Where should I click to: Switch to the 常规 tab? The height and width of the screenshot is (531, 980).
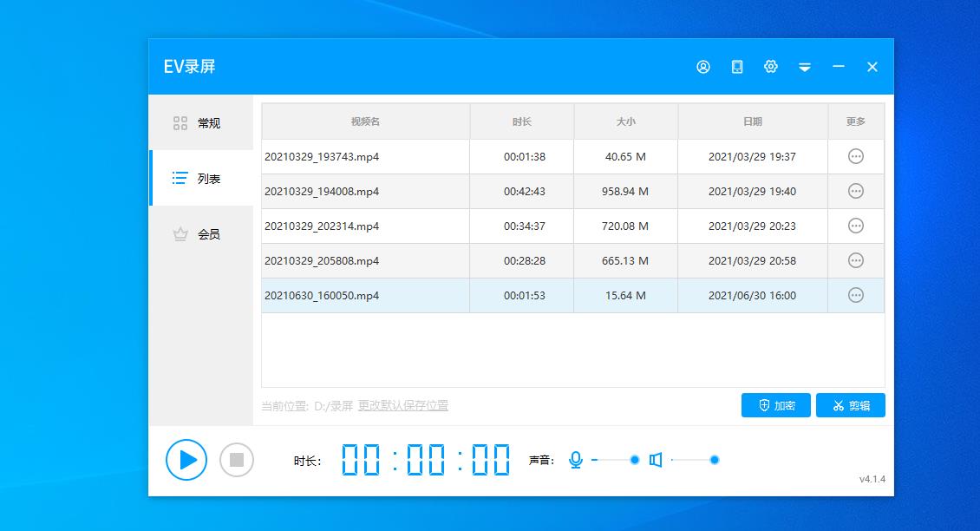click(201, 123)
